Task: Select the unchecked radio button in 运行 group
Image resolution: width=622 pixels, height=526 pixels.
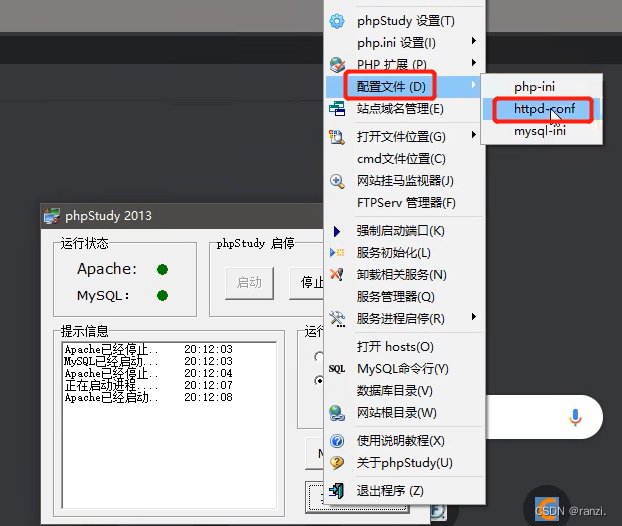Action: click(x=319, y=357)
